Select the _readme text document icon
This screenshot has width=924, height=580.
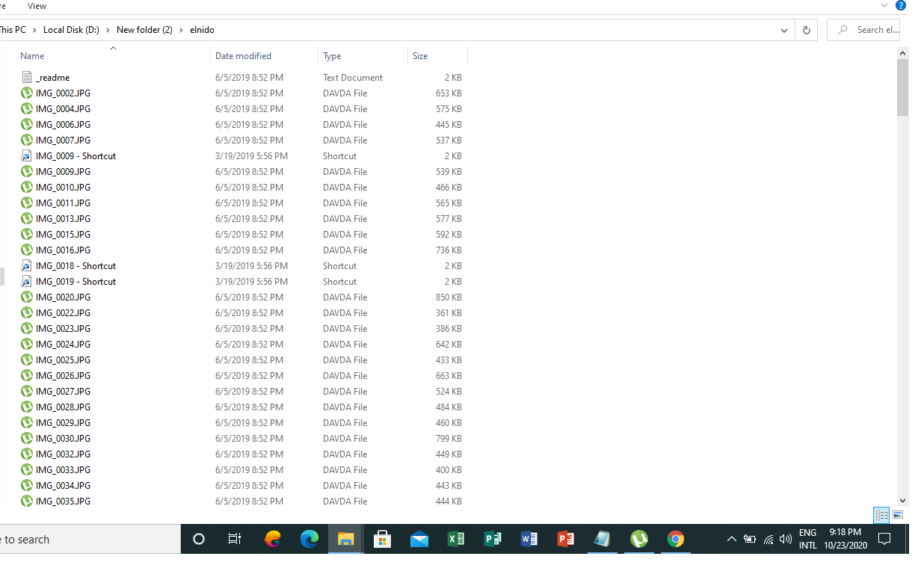(x=27, y=77)
